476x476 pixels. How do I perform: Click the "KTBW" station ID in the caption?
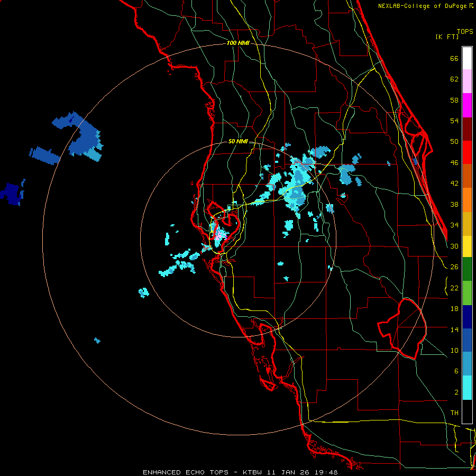(252, 472)
